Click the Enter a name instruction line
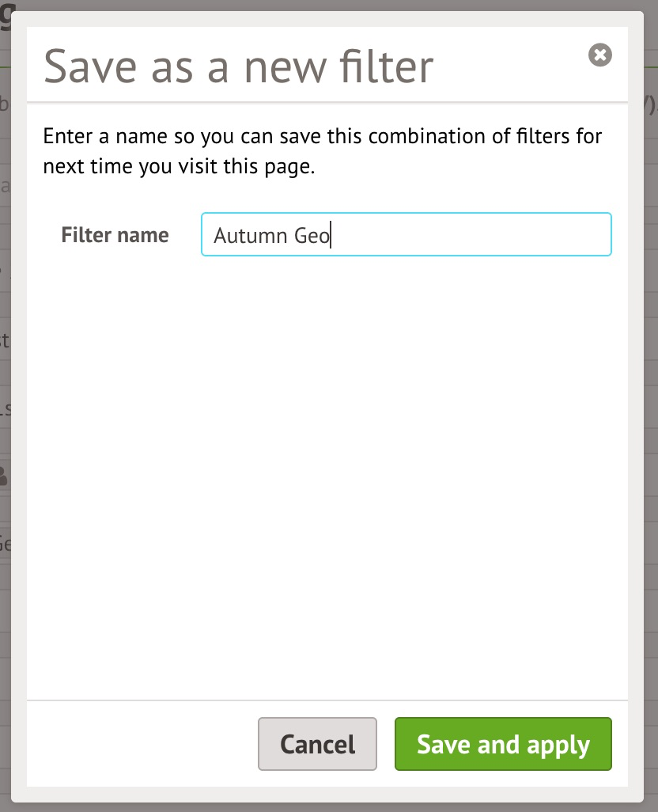This screenshot has width=658, height=812. coord(322,136)
